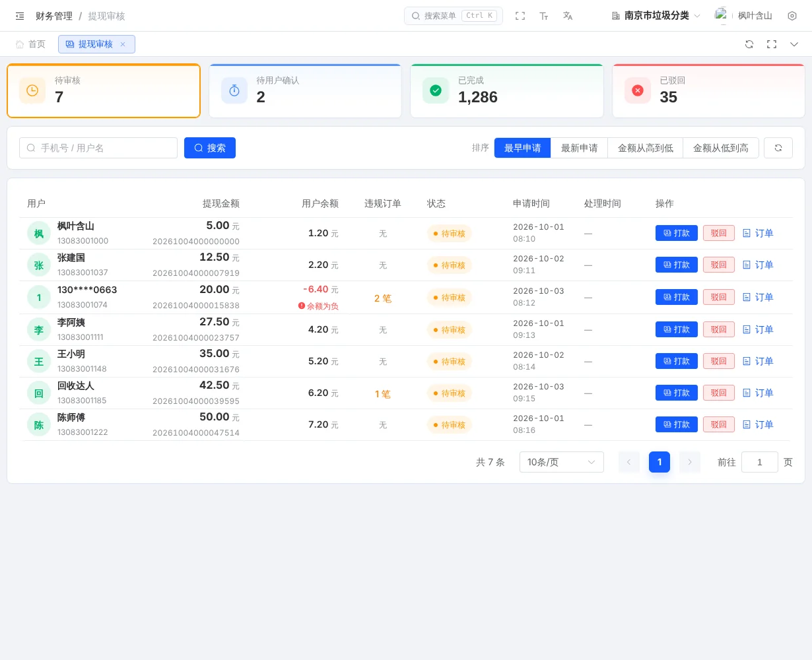
Task: Click 打款 for 王小明 row
Action: tap(677, 361)
